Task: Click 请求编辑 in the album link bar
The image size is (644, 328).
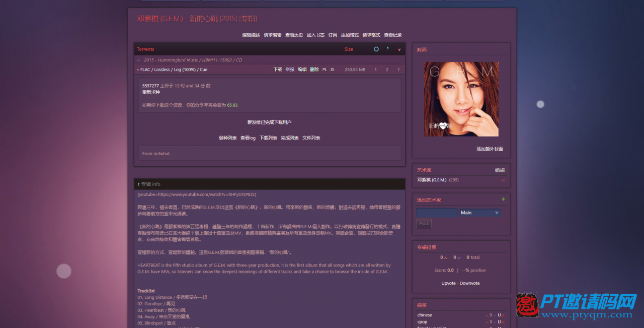Action: [x=273, y=35]
